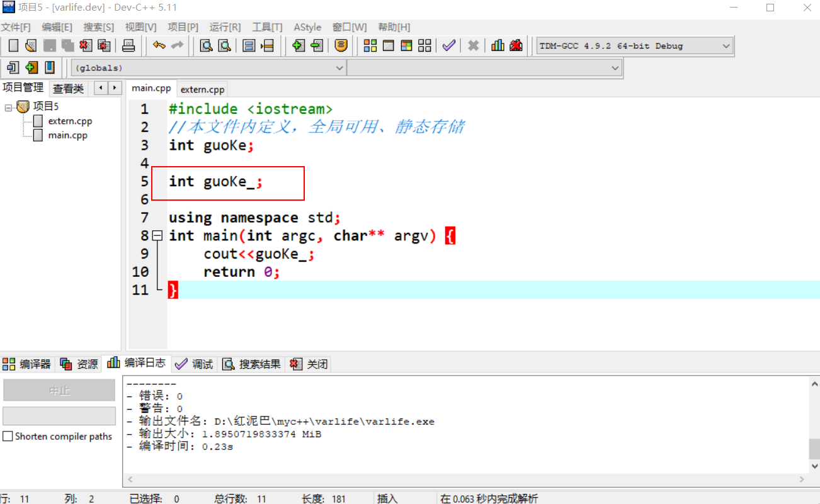The height and width of the screenshot is (504, 820).
Task: Click the Delete profiling information icon
Action: click(516, 45)
